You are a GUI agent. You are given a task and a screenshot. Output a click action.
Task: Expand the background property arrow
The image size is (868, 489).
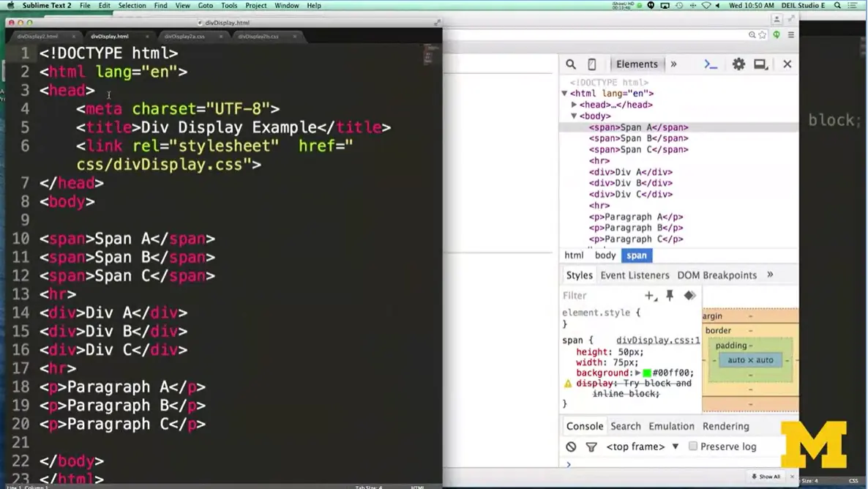(637, 373)
